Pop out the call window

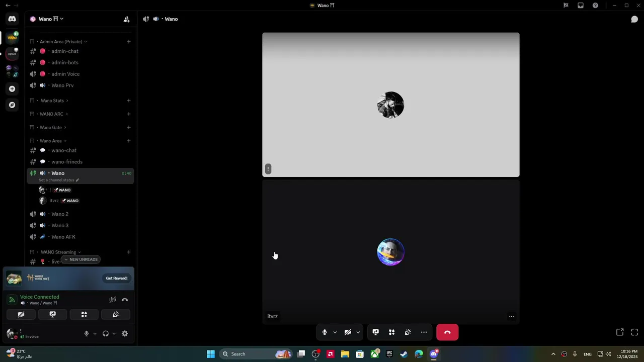click(x=620, y=332)
